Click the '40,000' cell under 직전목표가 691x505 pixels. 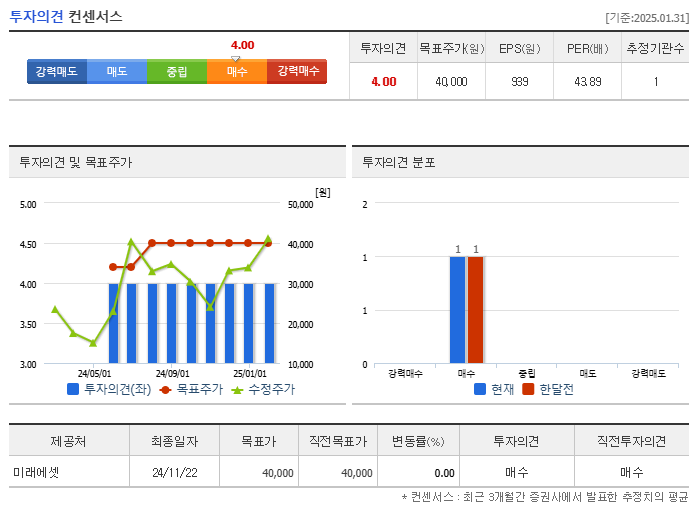pos(357,473)
